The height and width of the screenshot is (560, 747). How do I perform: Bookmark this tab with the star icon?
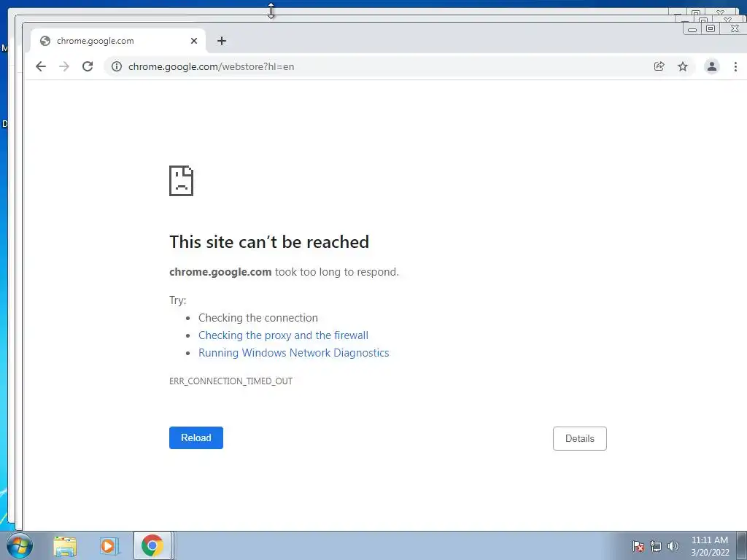coord(683,66)
